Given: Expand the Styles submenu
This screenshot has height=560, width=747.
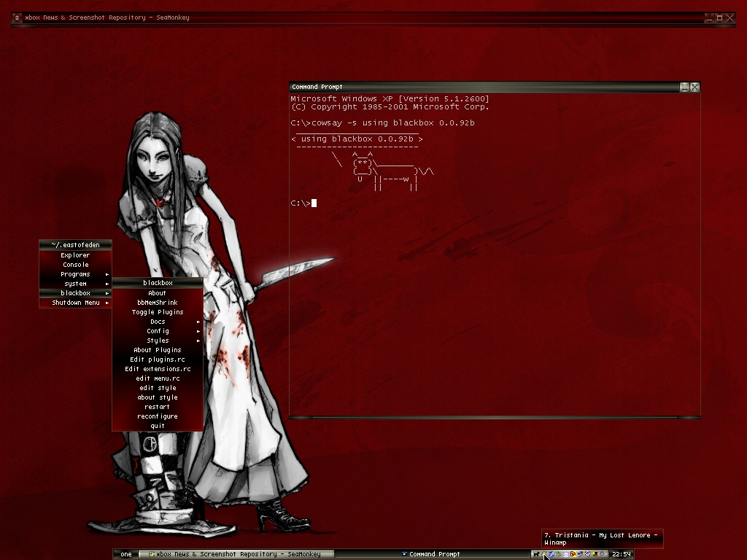Looking at the screenshot, I should point(158,341).
